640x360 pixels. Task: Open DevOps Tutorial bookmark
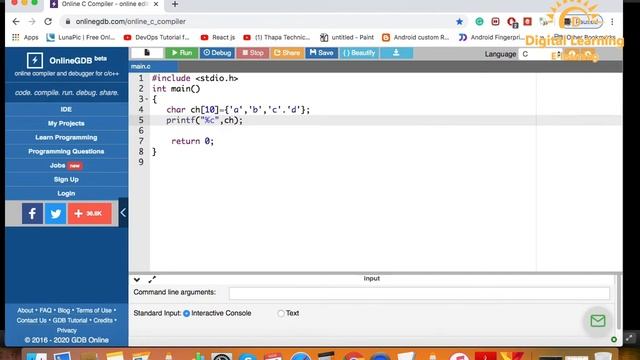pyautogui.click(x=157, y=37)
